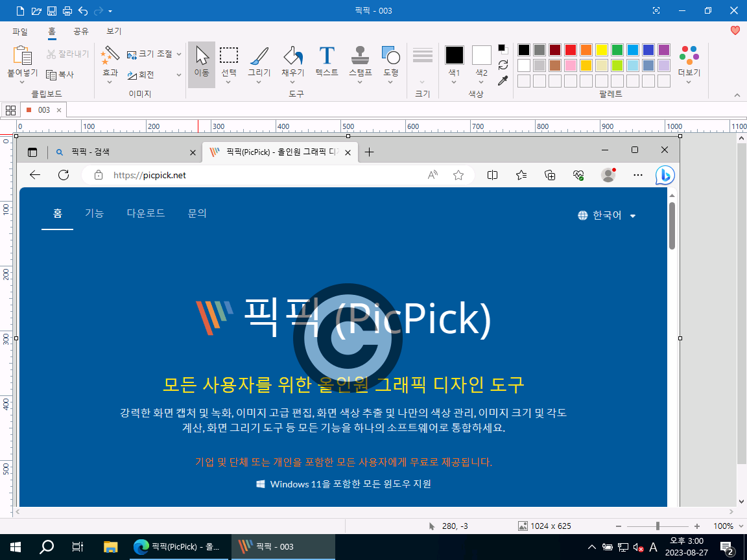Switch to the 공유 ribbon tab
Viewport: 747px width, 560px height.
(81, 31)
